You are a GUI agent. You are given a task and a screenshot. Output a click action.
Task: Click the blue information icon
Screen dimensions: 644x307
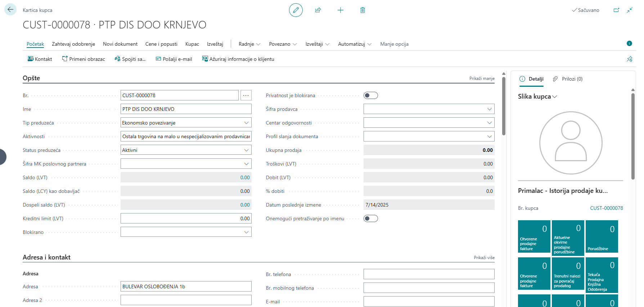click(x=629, y=44)
